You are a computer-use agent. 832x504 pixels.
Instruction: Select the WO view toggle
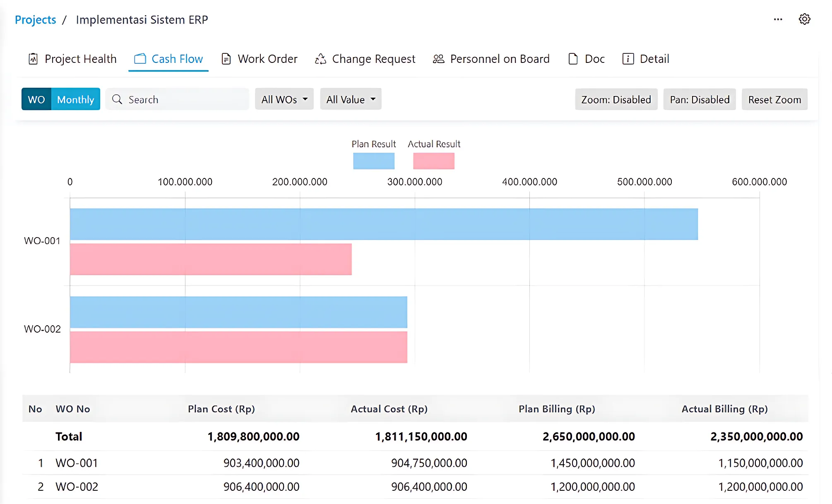pyautogui.click(x=36, y=99)
